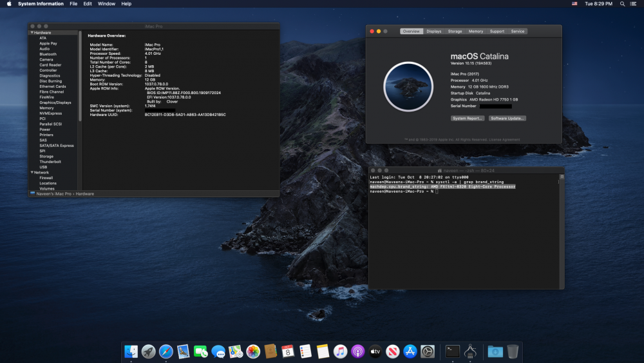This screenshot has width=644, height=363.
Task: Open FaceTime from the dock
Action: pos(201,351)
